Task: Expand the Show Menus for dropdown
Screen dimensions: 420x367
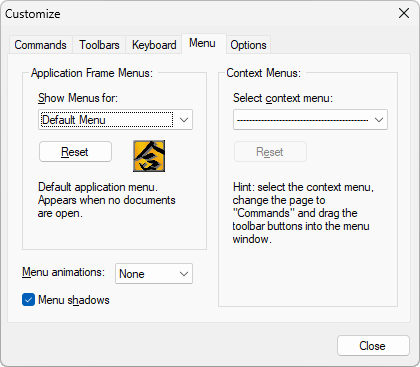Action: [x=115, y=120]
